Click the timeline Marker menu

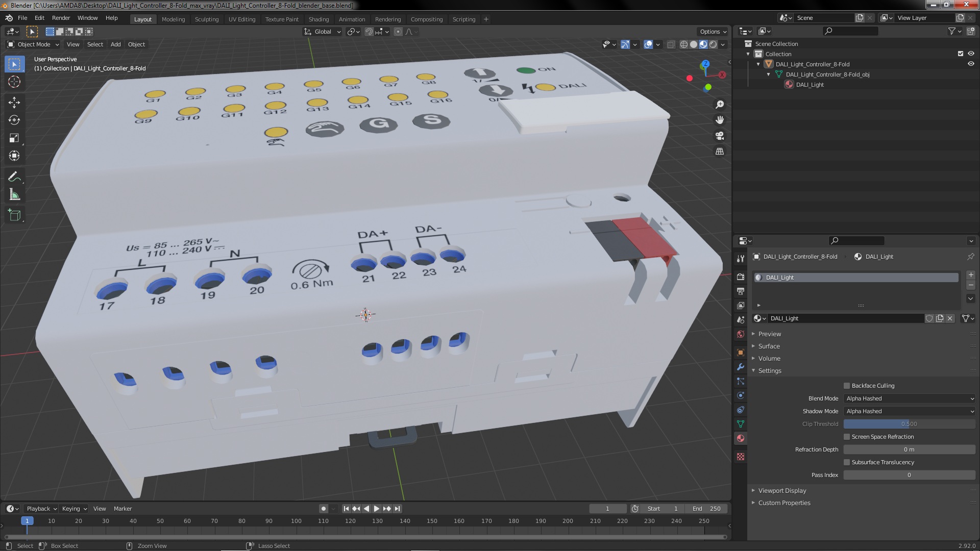(x=122, y=509)
